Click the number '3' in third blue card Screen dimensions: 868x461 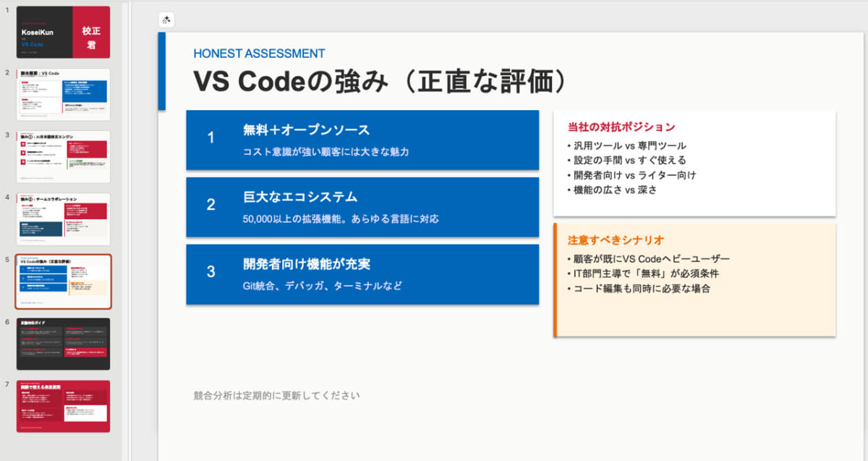210,272
